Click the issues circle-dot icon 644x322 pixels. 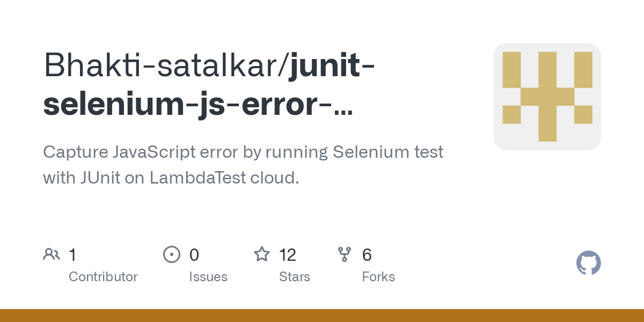tap(172, 254)
